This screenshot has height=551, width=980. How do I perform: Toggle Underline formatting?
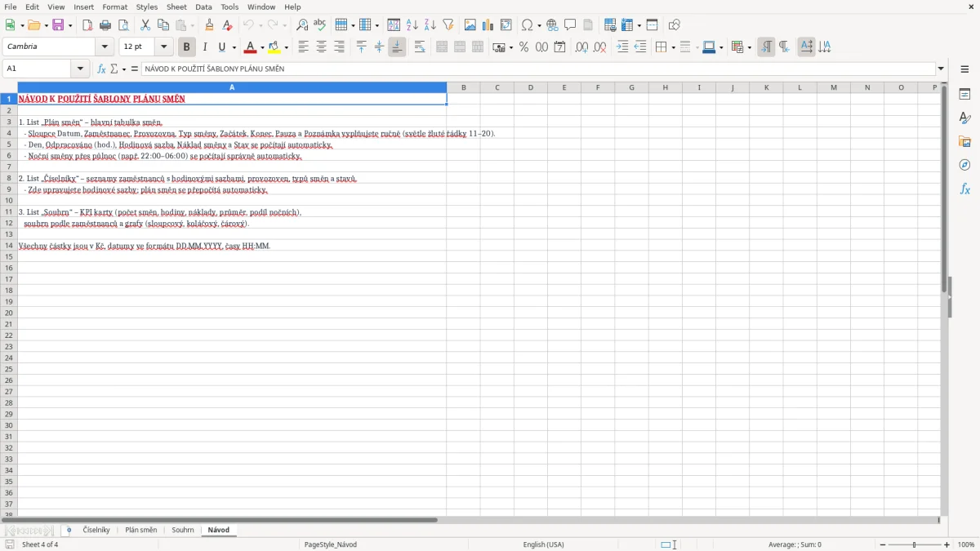221,47
